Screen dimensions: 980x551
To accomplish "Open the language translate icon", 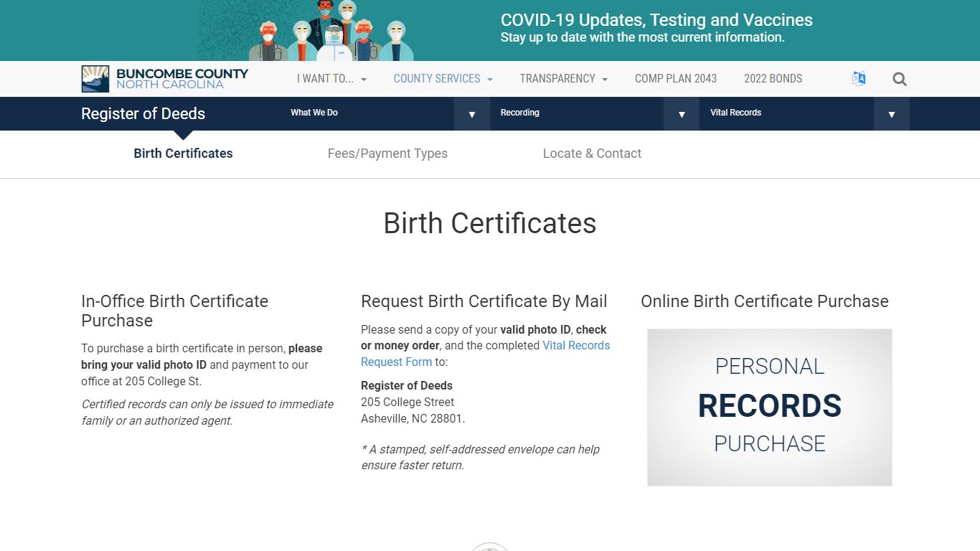I will tap(859, 79).
